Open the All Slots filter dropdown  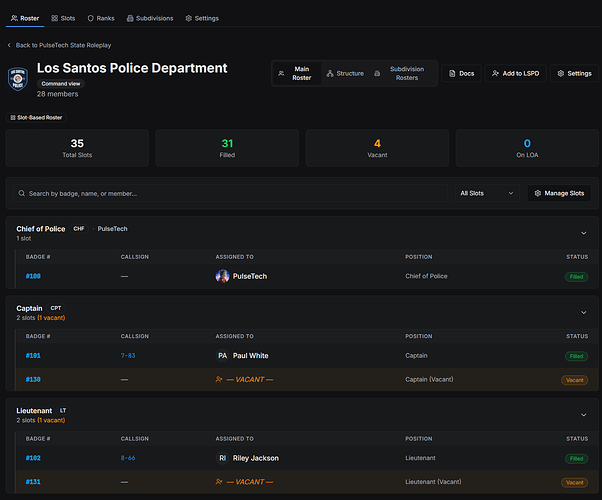487,193
